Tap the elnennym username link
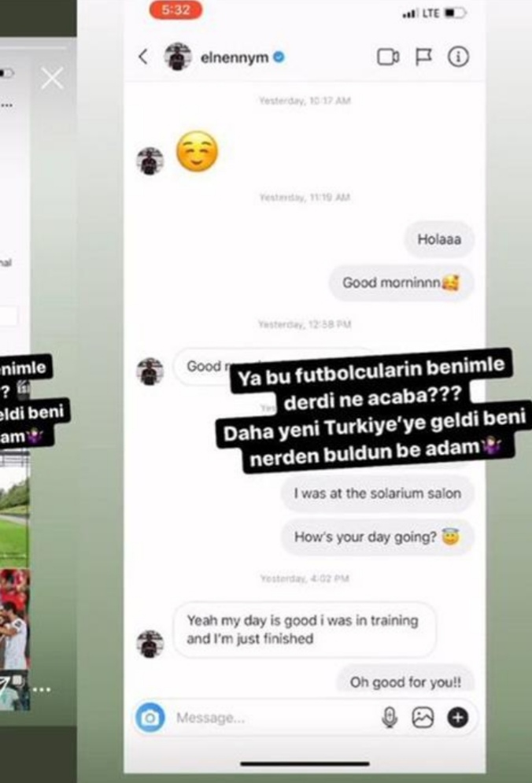532x783 pixels. (x=235, y=58)
